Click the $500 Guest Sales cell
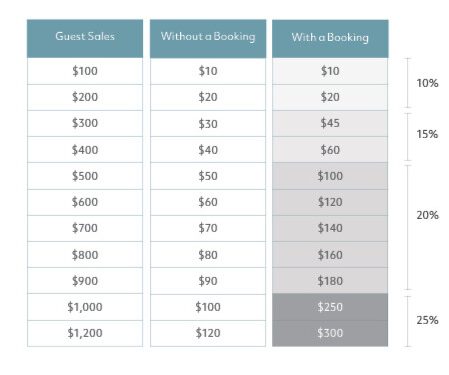 [x=85, y=176]
